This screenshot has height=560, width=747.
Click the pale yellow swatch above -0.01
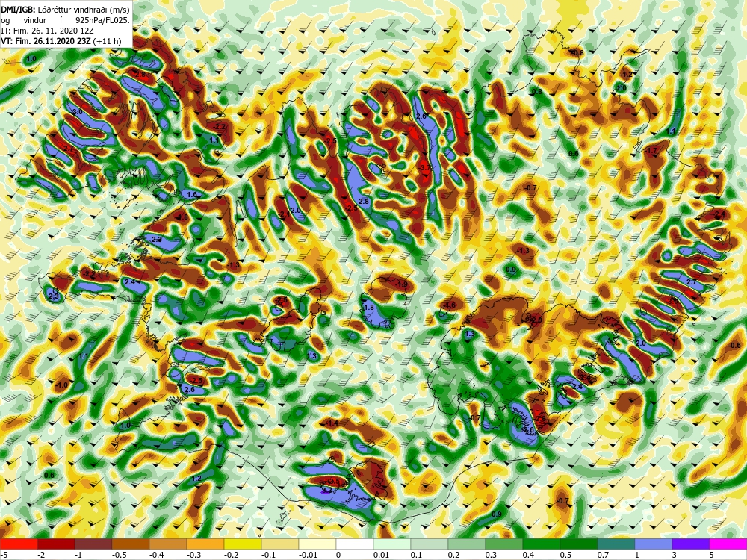(317, 544)
